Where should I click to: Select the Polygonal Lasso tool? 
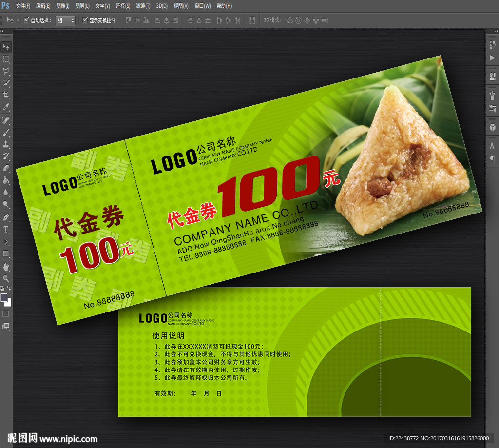pos(6,71)
